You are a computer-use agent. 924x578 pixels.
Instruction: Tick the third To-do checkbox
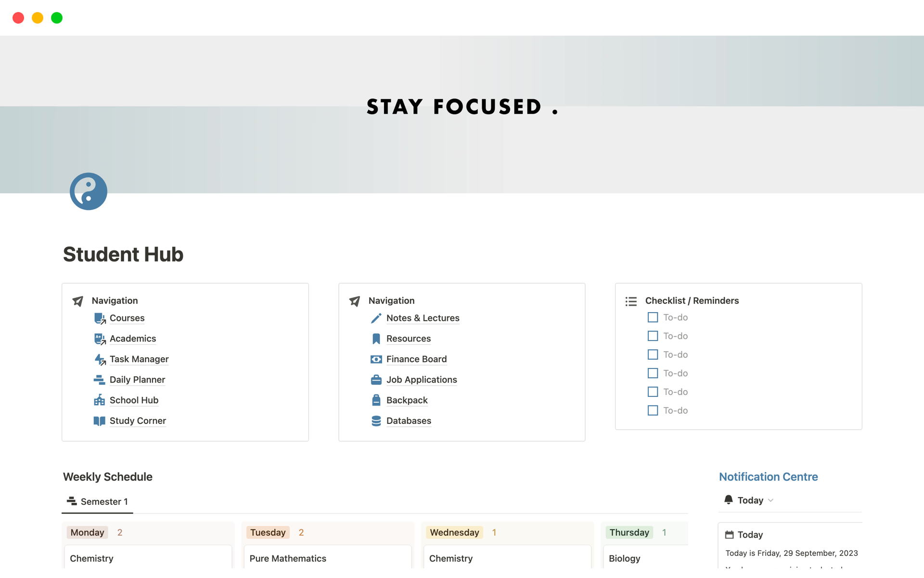(653, 355)
